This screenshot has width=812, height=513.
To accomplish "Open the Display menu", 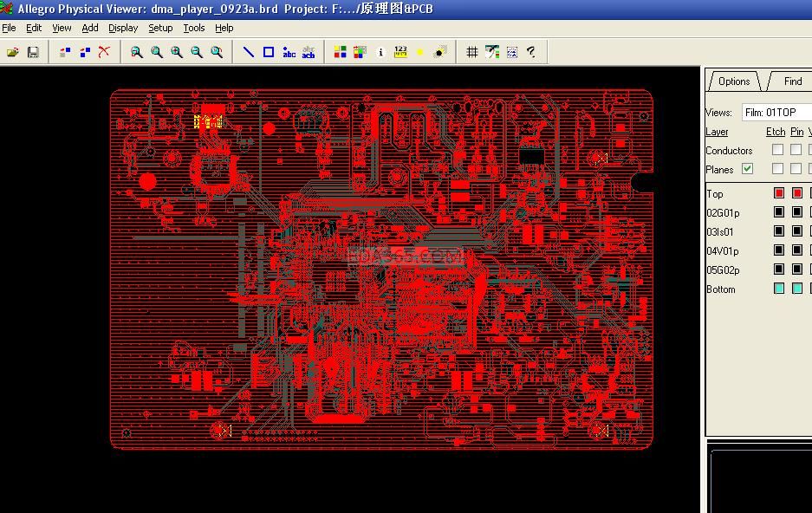I will tap(123, 28).
